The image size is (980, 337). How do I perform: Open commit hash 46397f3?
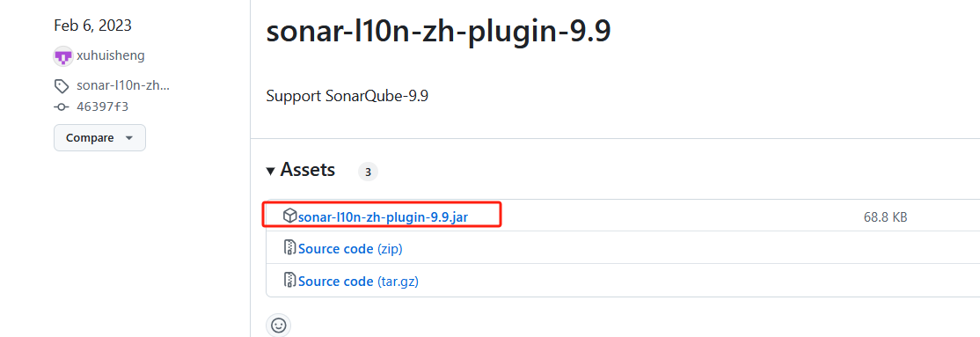point(103,106)
